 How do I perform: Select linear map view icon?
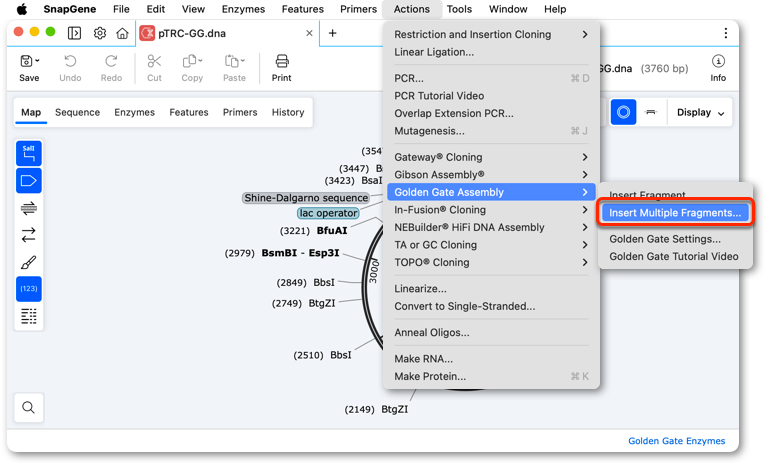pos(650,112)
